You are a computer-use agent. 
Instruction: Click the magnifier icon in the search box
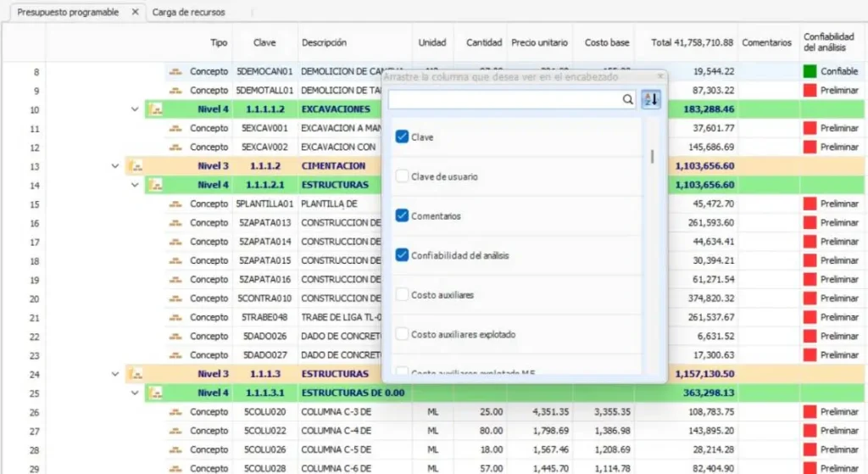pos(627,99)
